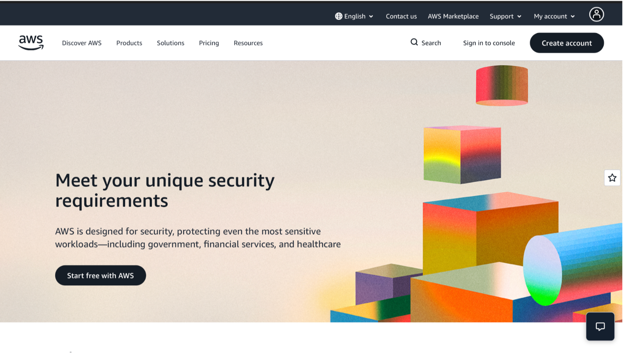Open the Contact us link
The image size is (623, 364).
point(401,16)
